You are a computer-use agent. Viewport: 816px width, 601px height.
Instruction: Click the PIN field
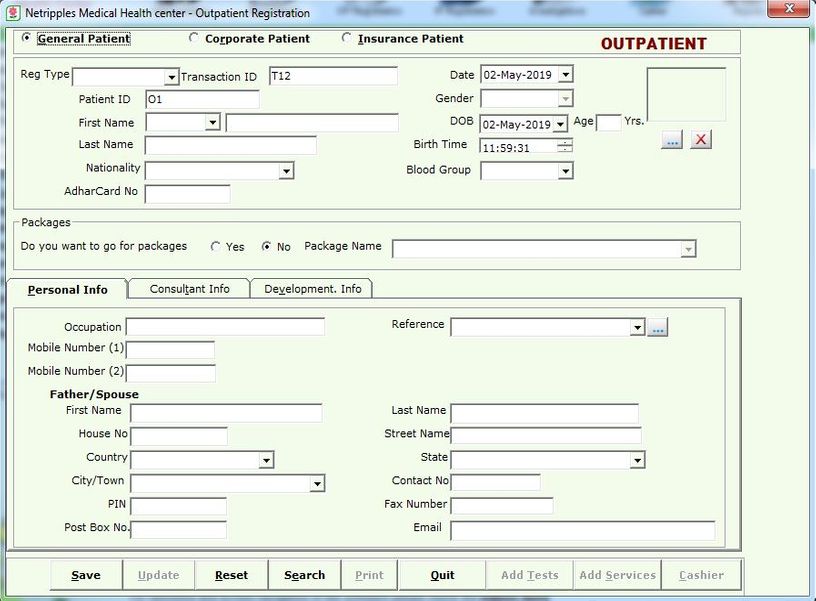coord(178,506)
